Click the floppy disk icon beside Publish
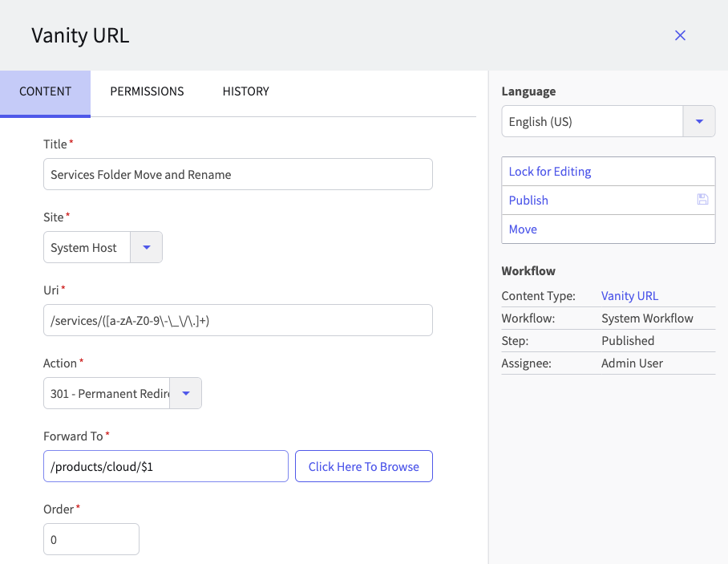 pos(702,200)
